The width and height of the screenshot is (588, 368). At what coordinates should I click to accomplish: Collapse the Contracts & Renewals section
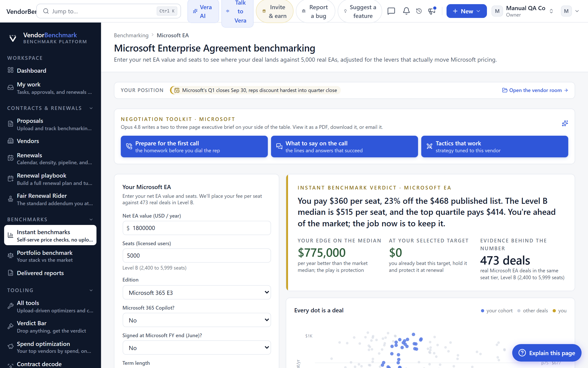pyautogui.click(x=91, y=108)
